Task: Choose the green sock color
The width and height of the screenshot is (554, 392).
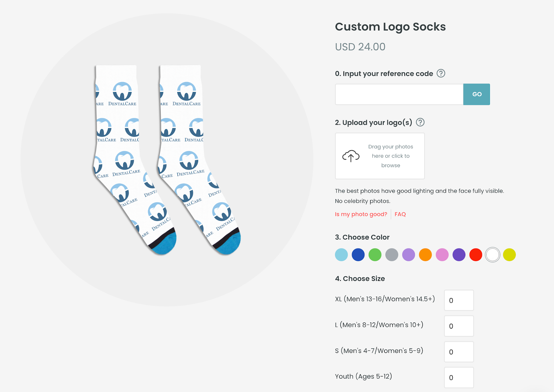Action: pyautogui.click(x=375, y=255)
